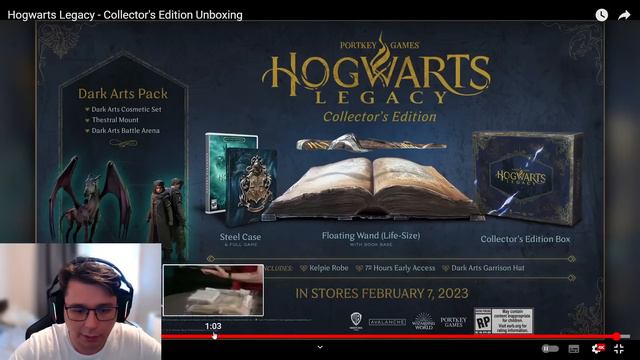Click the streamer webcam overlay
The height and width of the screenshot is (360, 640).
tap(80, 302)
